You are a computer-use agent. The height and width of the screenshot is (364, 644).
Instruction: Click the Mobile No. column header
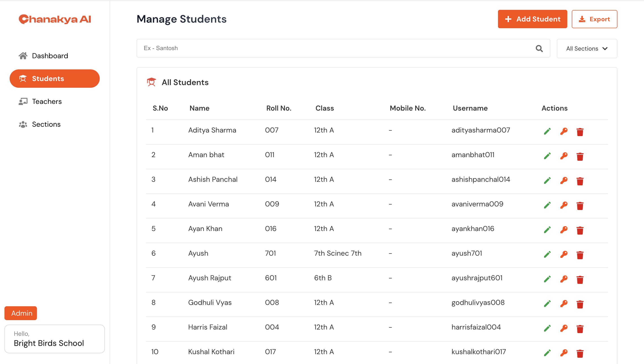tap(407, 108)
